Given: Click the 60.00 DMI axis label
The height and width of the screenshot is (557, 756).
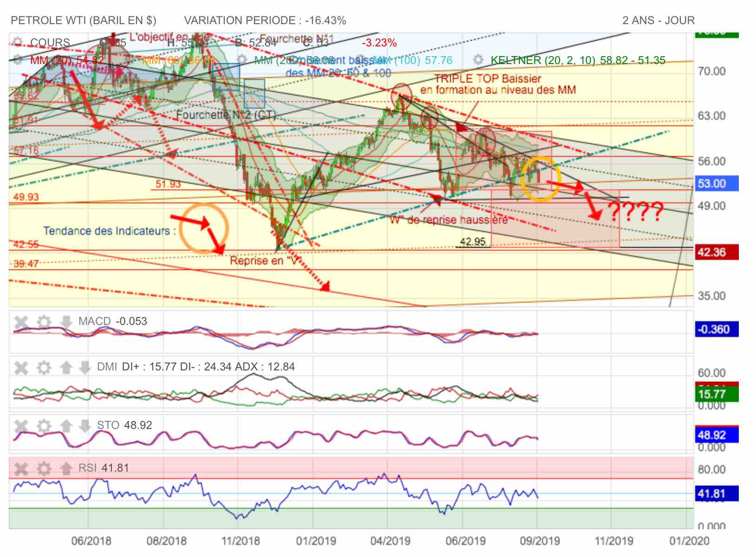Looking at the screenshot, I should click(711, 373).
